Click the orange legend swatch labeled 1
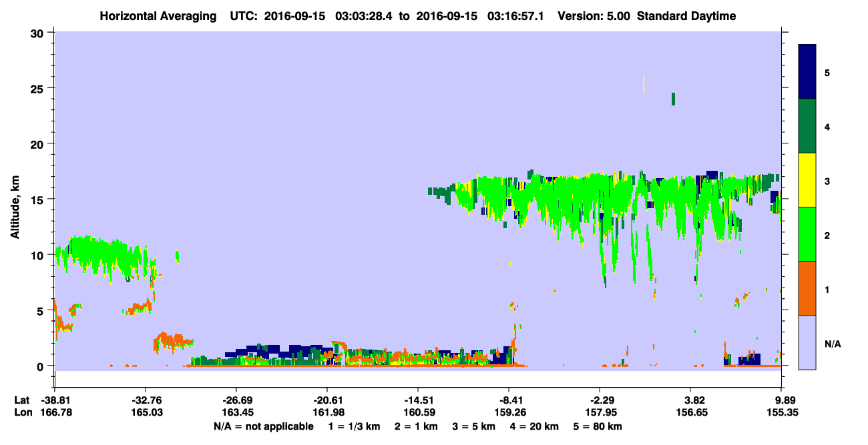Viewport: 868px width, 445px height. coord(807,288)
